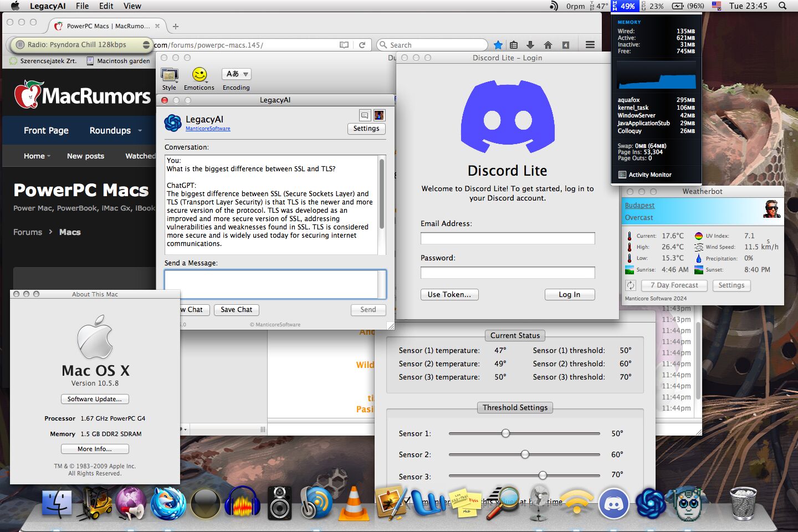This screenshot has width=798, height=532.
Task: Open the fox browser icon in Dock
Action: pyautogui.click(x=168, y=503)
